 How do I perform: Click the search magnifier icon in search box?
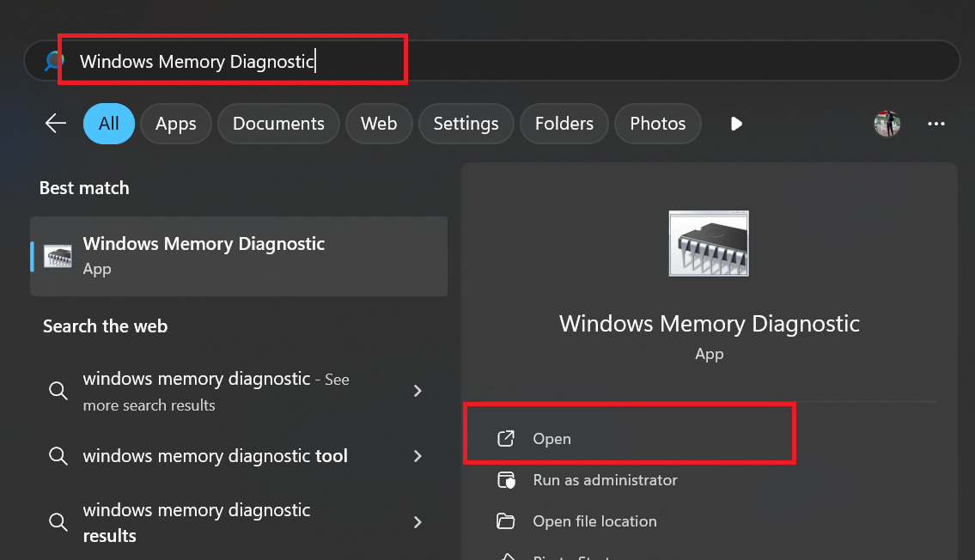[54, 61]
